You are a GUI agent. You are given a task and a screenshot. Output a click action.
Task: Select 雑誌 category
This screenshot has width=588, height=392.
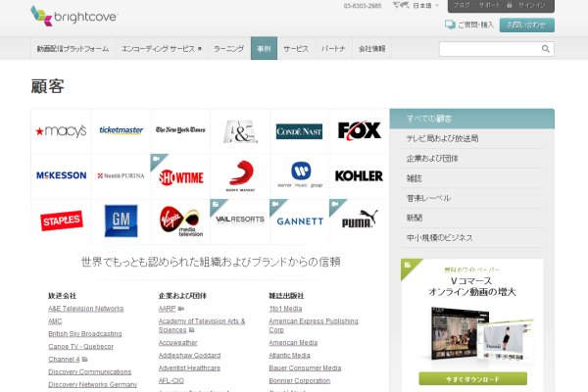tap(471, 178)
